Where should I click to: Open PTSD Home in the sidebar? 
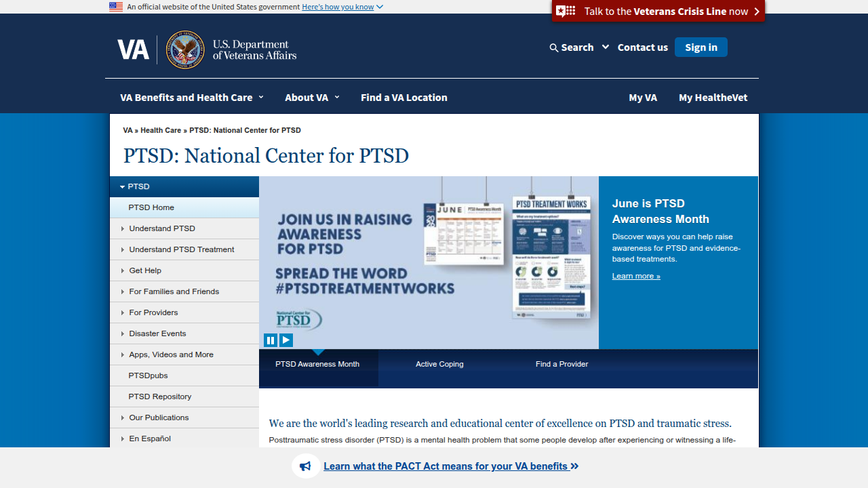(184, 207)
